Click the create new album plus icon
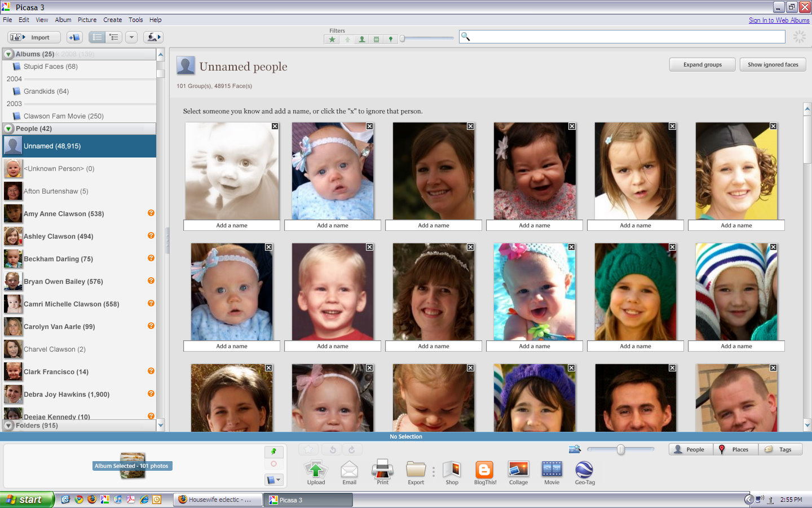 [x=74, y=37]
